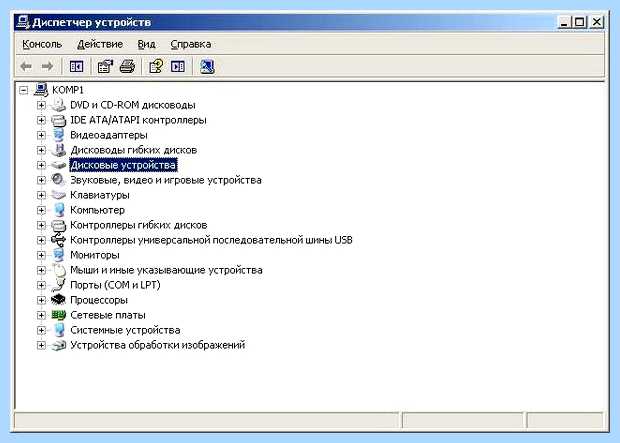This screenshot has width=620, height=443.
Task: Click Scan for hardware changes icon
Action: tap(207, 66)
